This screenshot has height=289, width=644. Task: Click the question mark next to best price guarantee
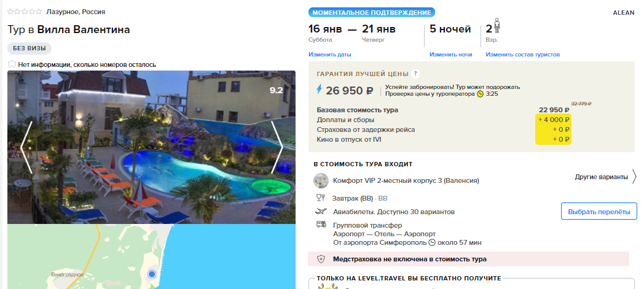click(415, 74)
